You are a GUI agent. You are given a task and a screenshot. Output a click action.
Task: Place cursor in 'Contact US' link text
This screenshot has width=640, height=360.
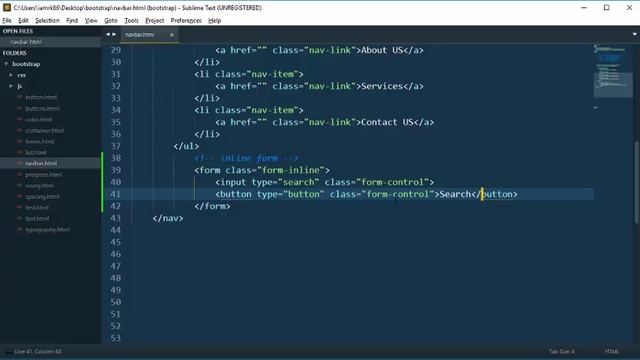pyautogui.click(x=387, y=122)
